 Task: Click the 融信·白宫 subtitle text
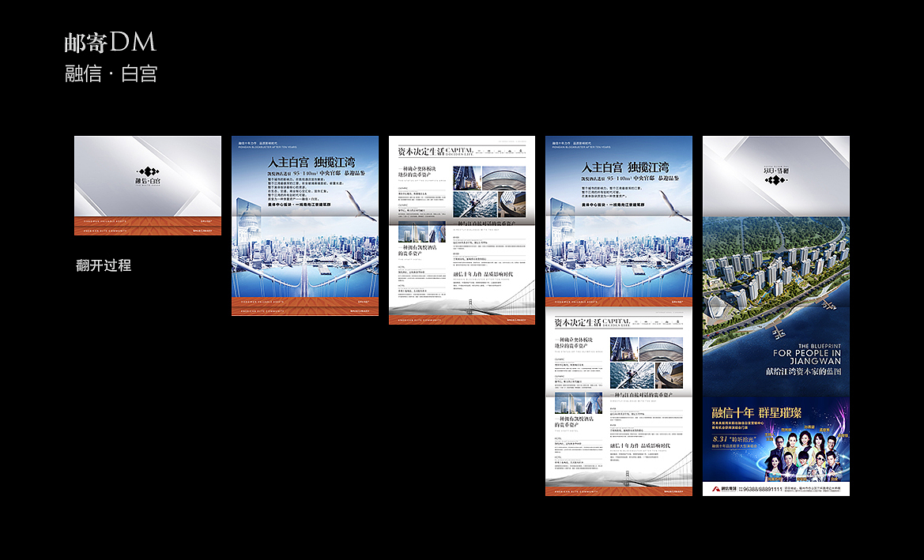(x=111, y=73)
